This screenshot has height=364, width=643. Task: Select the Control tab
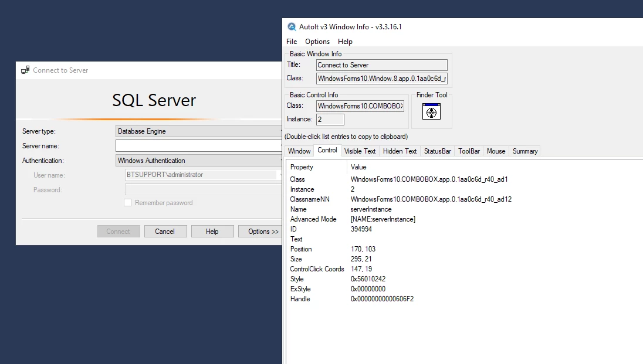coord(327,150)
